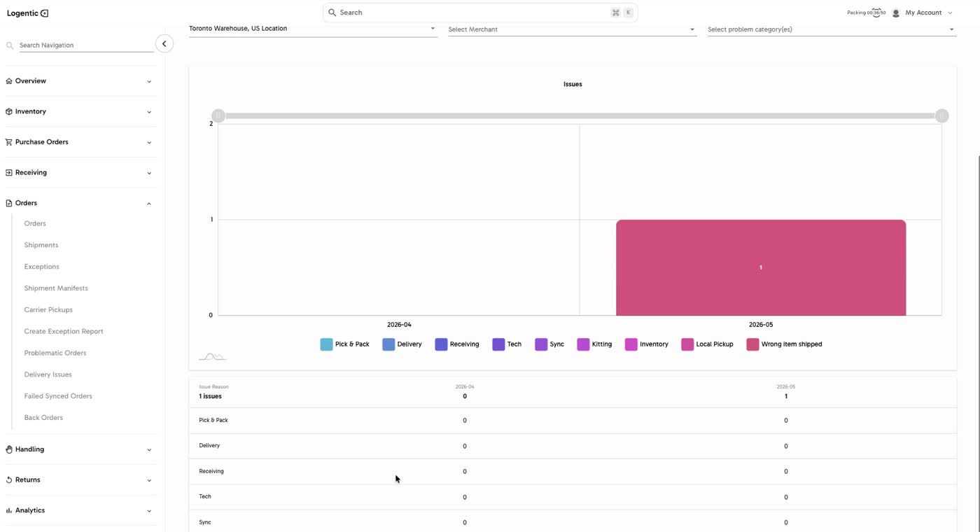The height and width of the screenshot is (532, 980).
Task: Click the Receiving icon
Action: click(9, 172)
